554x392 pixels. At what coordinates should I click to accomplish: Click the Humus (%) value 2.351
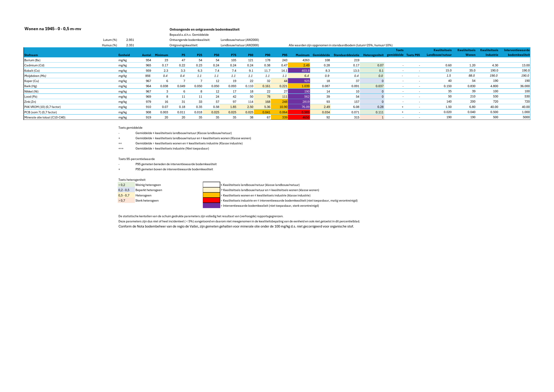130,45
